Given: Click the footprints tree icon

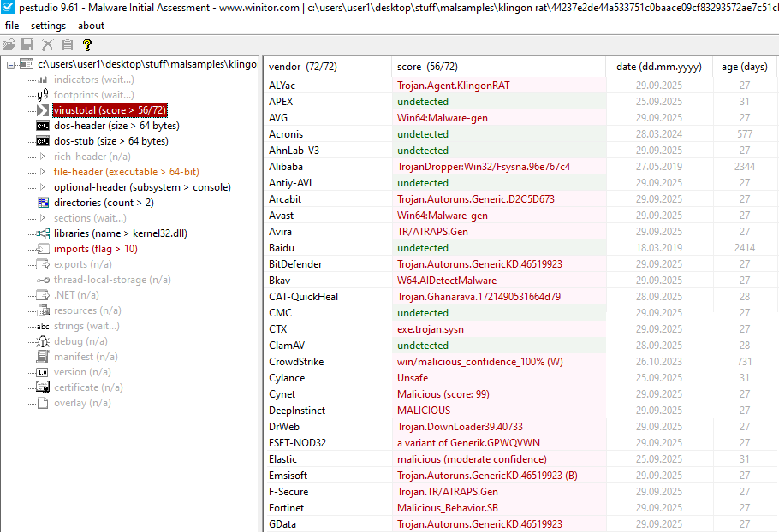Looking at the screenshot, I should 43,95.
